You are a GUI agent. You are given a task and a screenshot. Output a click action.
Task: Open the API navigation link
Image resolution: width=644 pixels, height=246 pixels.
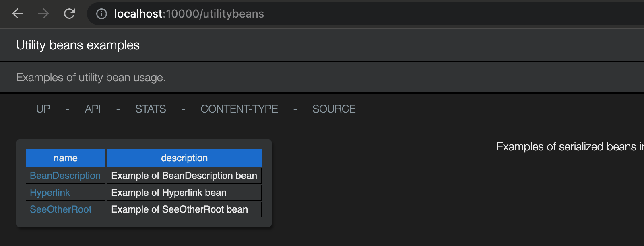[x=93, y=109]
